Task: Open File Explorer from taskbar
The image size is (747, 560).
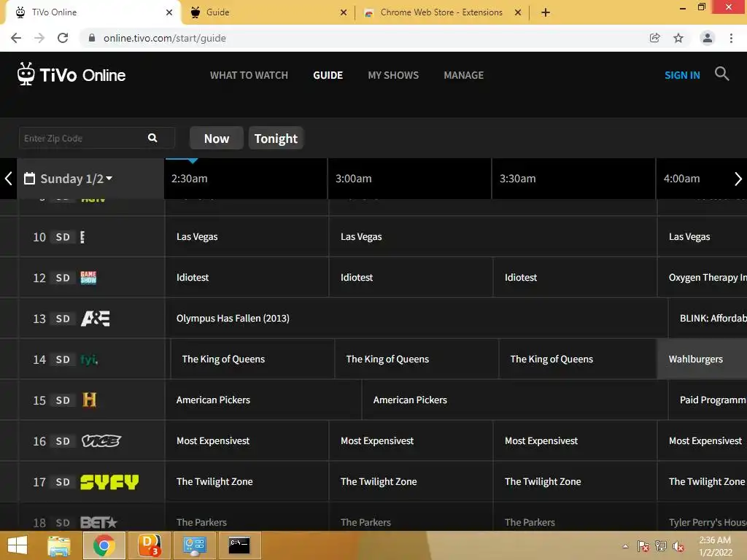Action: coord(59,545)
